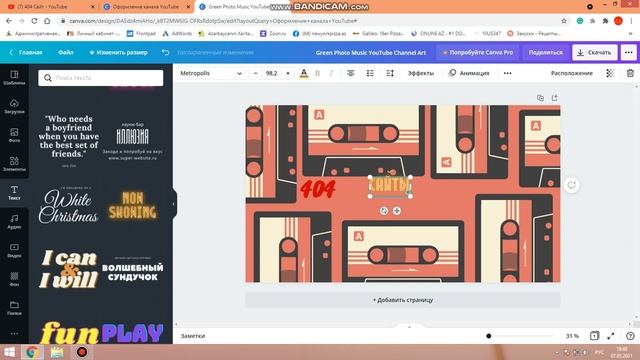Image resolution: width=640 pixels, height=360 pixels.
Task: Open Notes at bottom bar
Action: coord(193,336)
